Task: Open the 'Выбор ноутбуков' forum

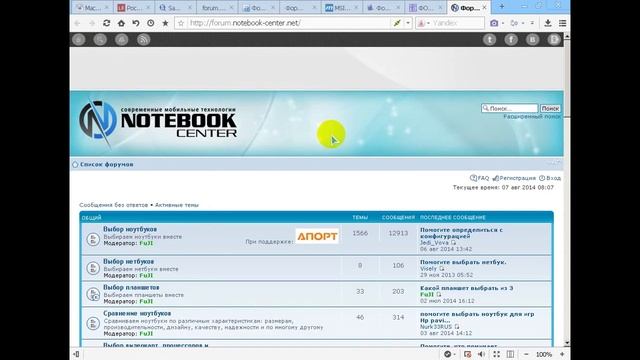Action: click(130, 229)
